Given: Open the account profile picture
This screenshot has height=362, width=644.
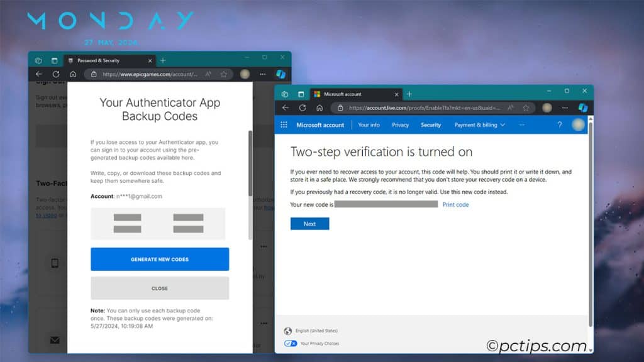Looking at the screenshot, I should (x=577, y=124).
